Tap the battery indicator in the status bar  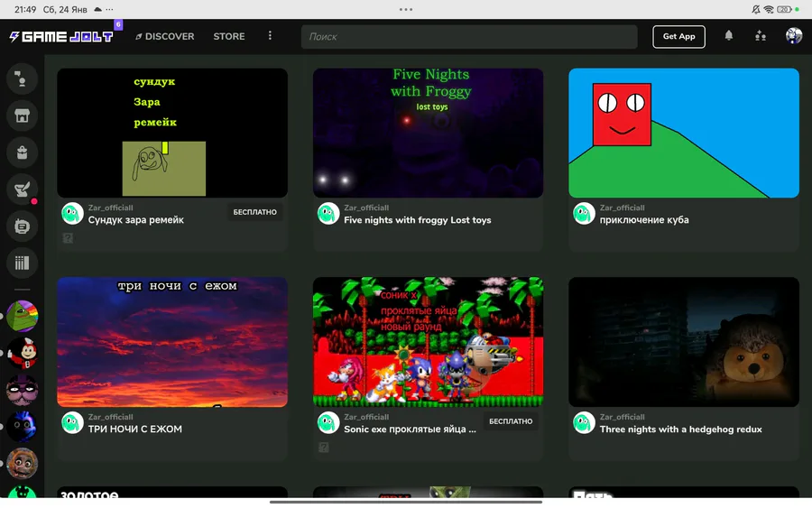tap(784, 9)
